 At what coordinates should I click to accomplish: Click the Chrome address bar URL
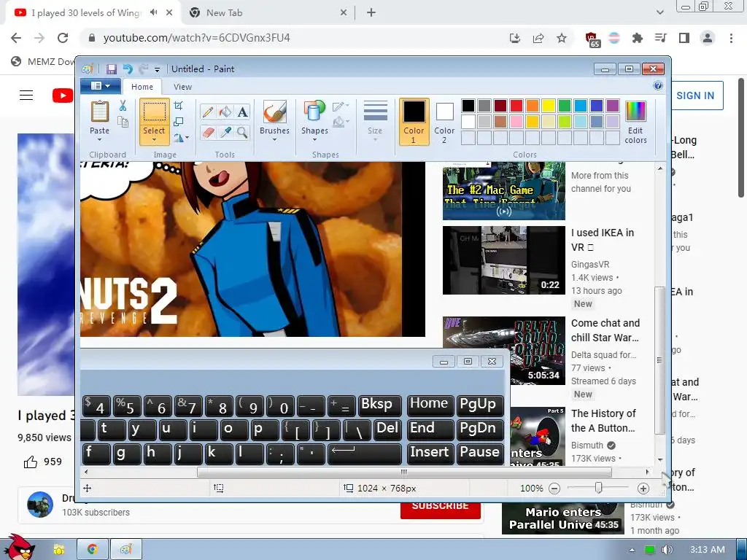point(196,38)
